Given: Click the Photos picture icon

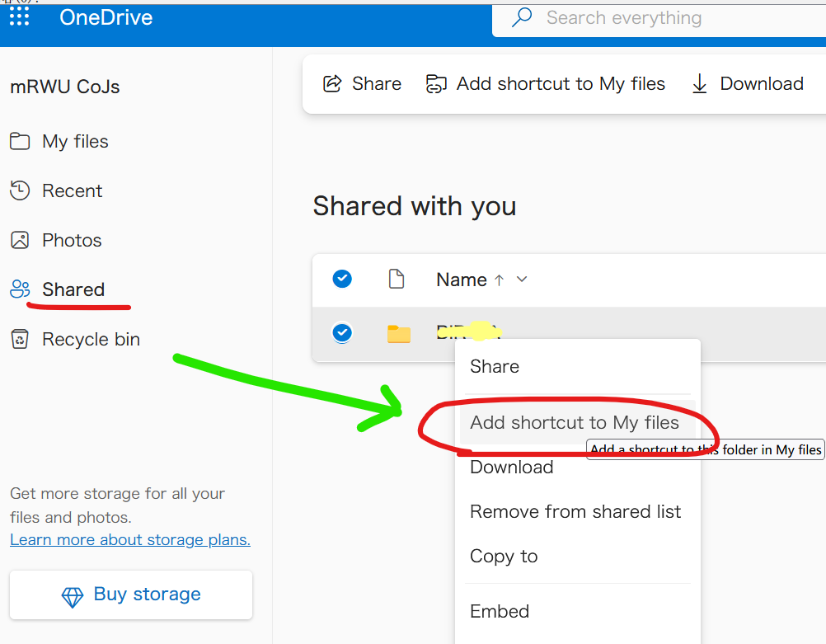Looking at the screenshot, I should (x=20, y=240).
